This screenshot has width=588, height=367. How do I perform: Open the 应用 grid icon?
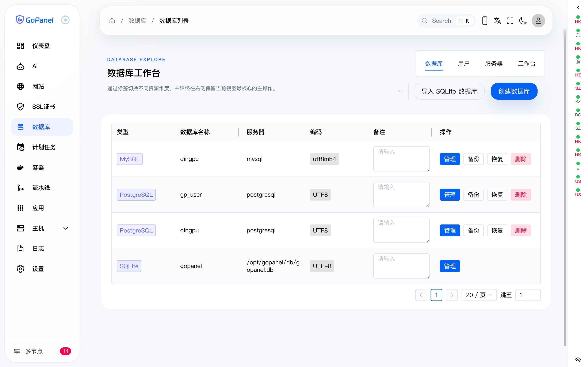click(x=20, y=208)
